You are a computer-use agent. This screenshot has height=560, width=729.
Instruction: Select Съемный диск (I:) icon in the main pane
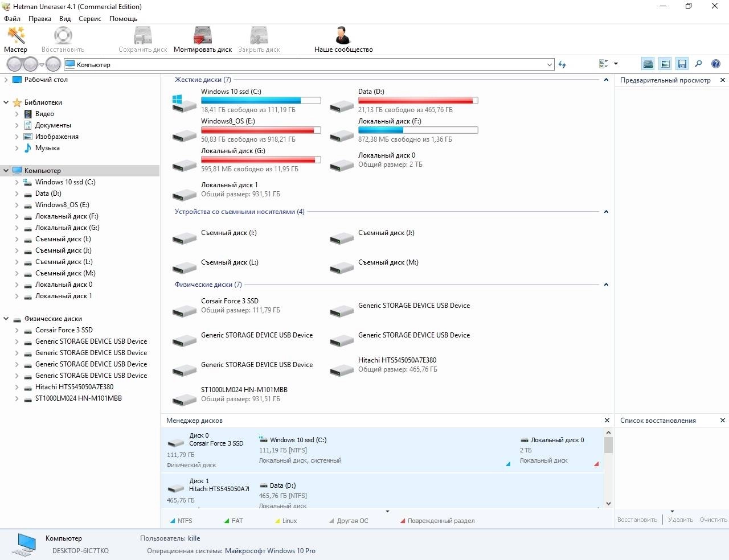point(185,237)
